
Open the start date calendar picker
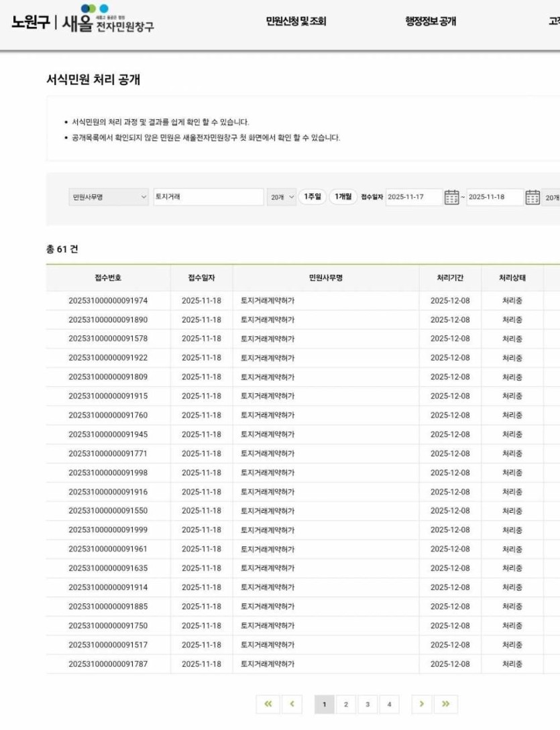(x=452, y=197)
